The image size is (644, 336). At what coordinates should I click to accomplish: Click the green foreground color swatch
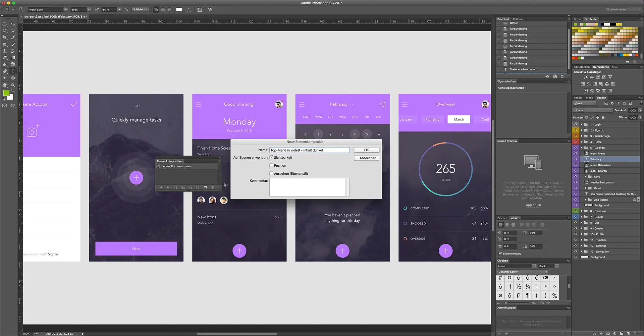point(6,93)
